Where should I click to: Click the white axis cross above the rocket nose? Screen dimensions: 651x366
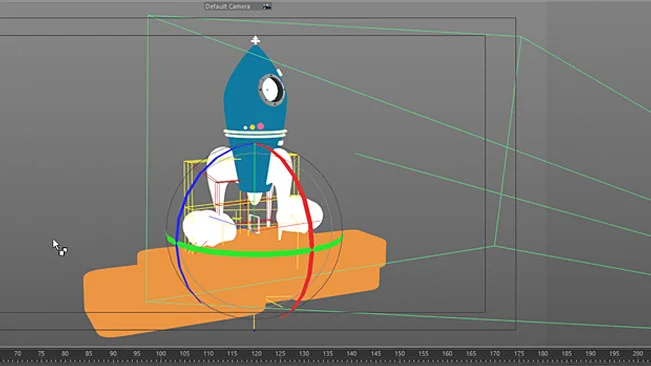(x=255, y=40)
